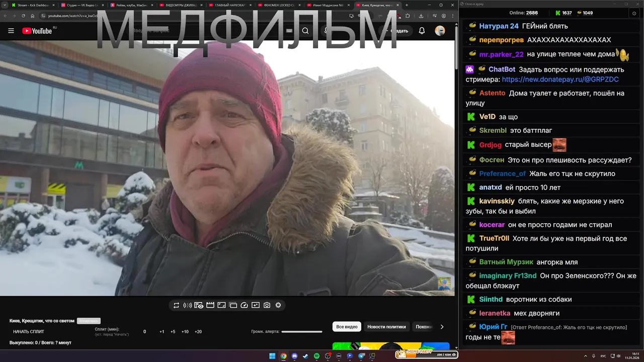Image resolution: width=644 pixels, height=362 pixels.
Task: Go to the YouTube home logo
Action: 37,31
